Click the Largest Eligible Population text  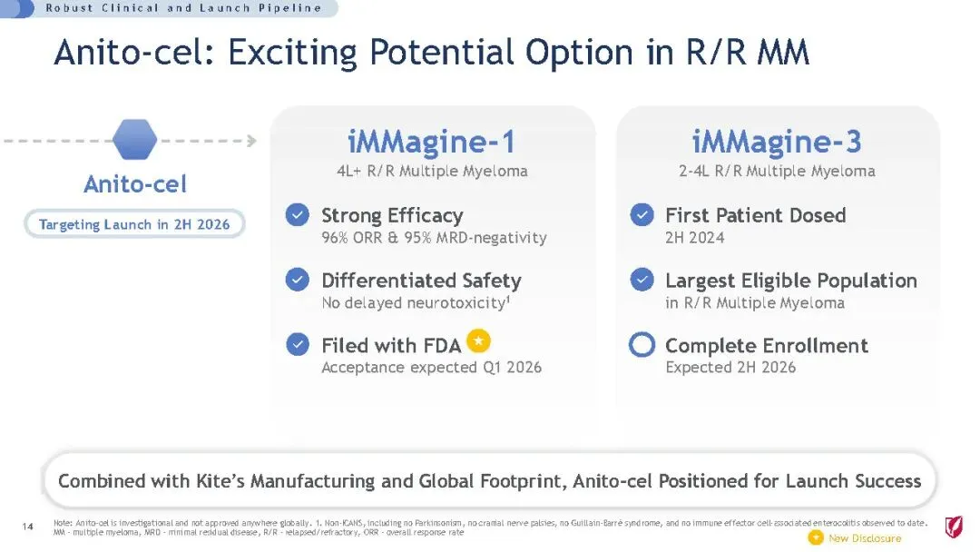pos(791,281)
